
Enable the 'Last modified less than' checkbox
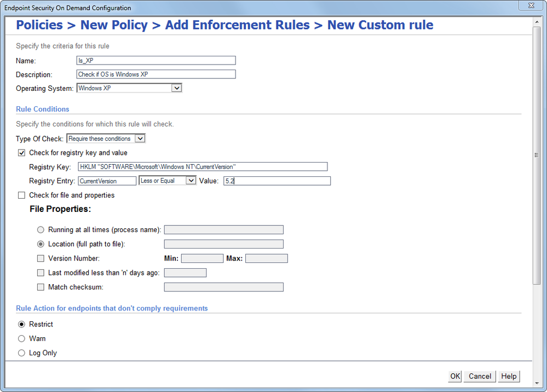point(41,273)
